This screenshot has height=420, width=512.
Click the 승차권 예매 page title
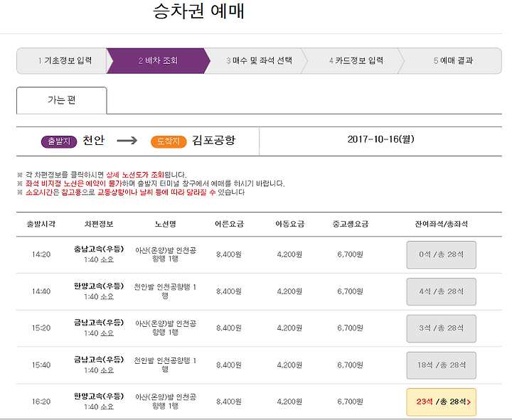[198, 11]
